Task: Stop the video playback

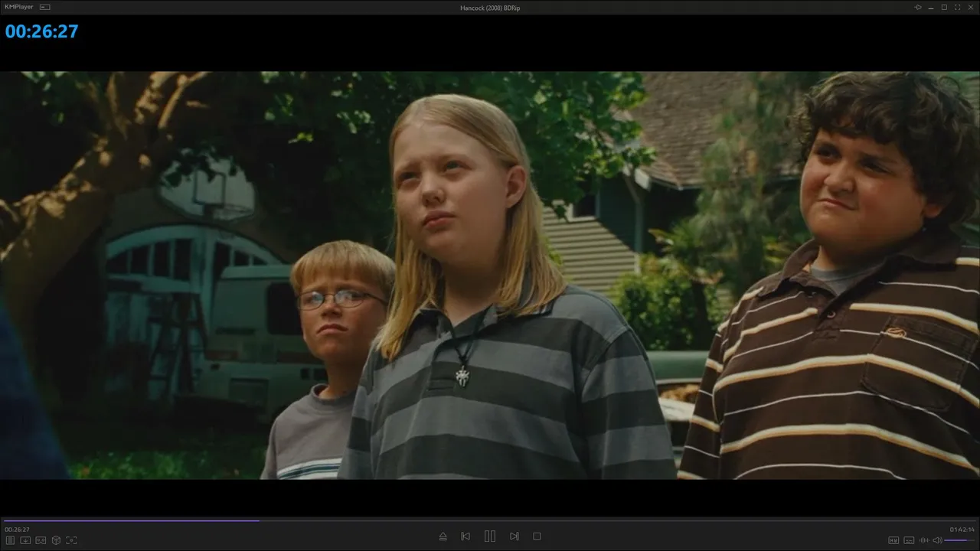Action: [537, 536]
